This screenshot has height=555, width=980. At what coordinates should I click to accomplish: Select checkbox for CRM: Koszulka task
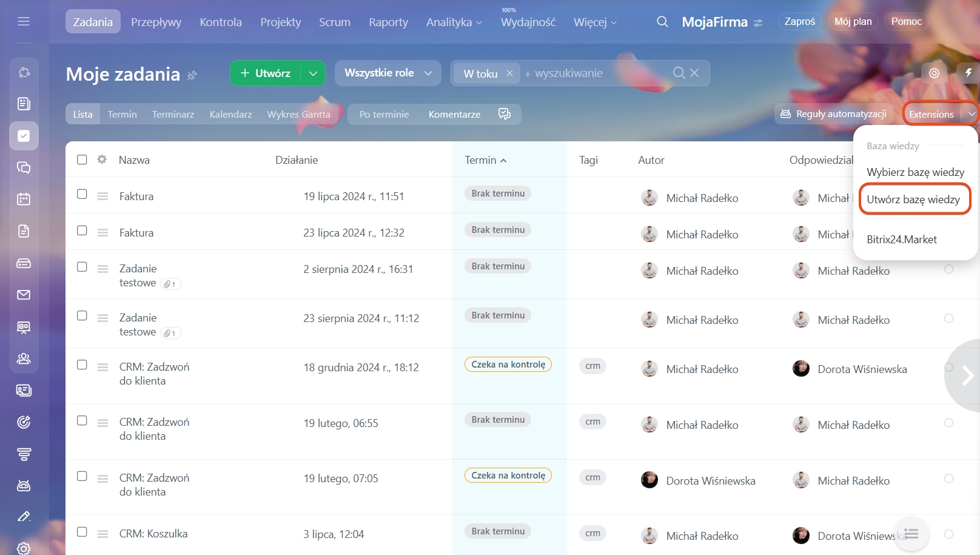click(x=82, y=532)
